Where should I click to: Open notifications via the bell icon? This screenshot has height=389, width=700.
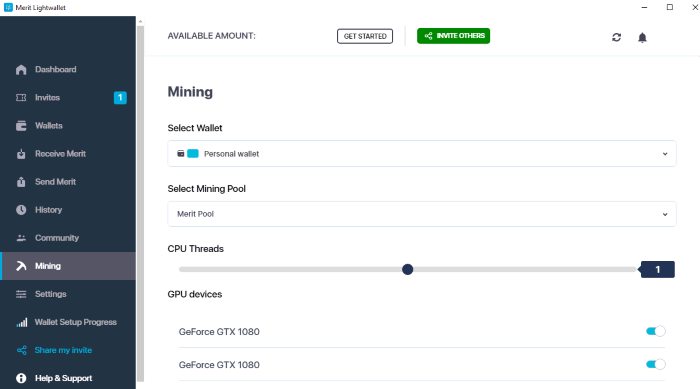(642, 38)
